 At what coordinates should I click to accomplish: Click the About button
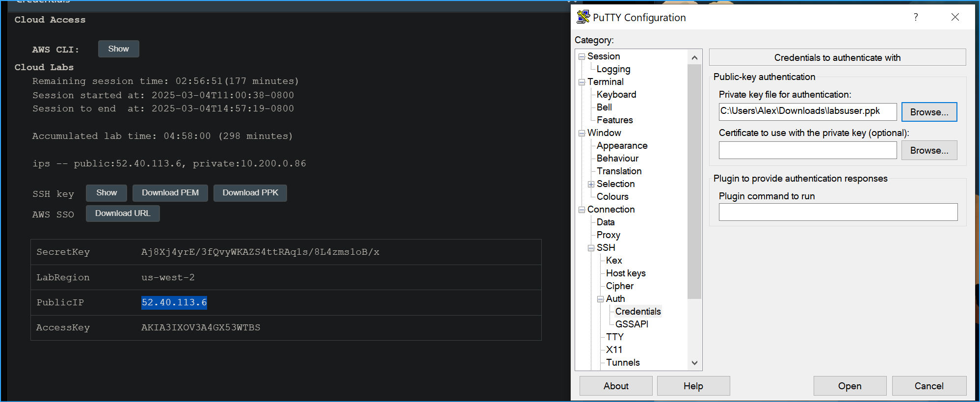[616, 386]
